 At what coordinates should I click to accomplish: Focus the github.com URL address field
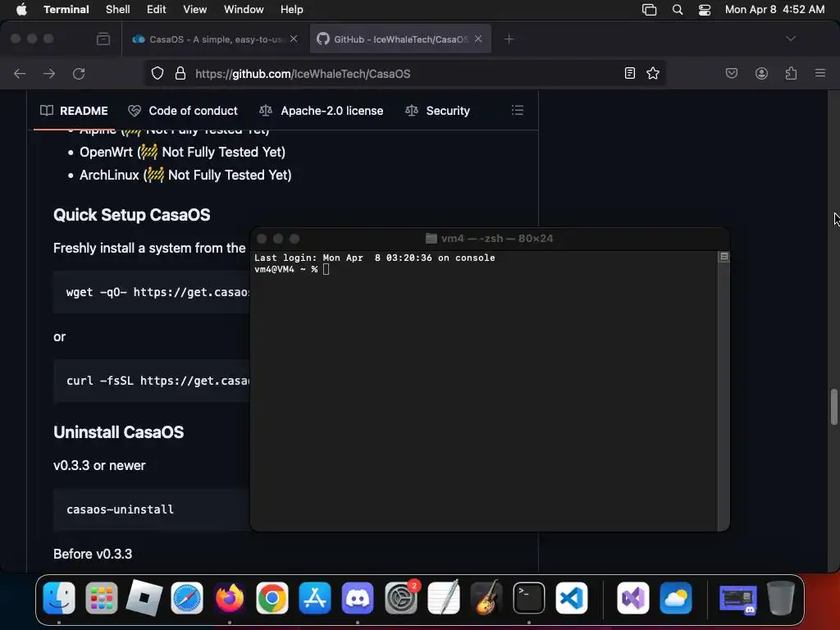[404, 74]
